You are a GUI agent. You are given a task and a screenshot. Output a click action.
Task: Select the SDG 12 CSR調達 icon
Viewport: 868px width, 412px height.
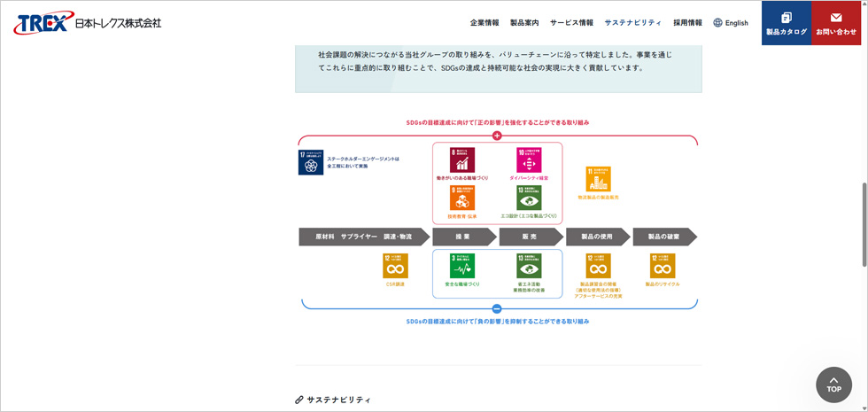pos(395,266)
